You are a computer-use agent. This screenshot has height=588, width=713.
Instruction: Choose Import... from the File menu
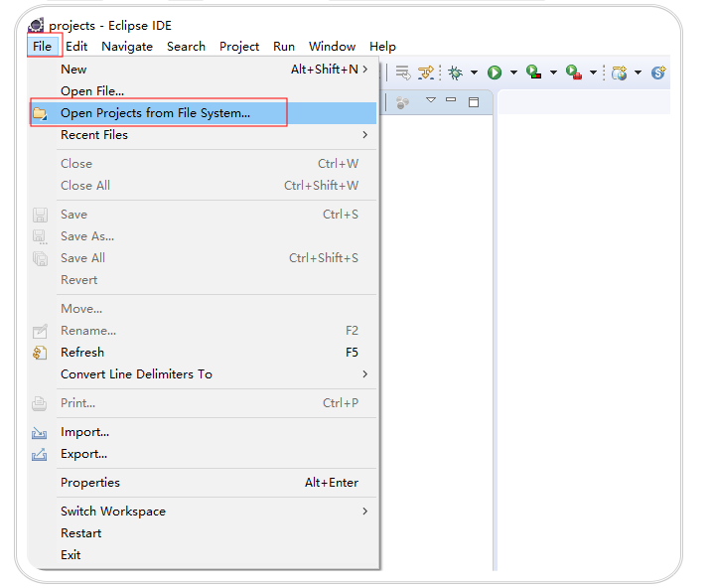pos(203,432)
